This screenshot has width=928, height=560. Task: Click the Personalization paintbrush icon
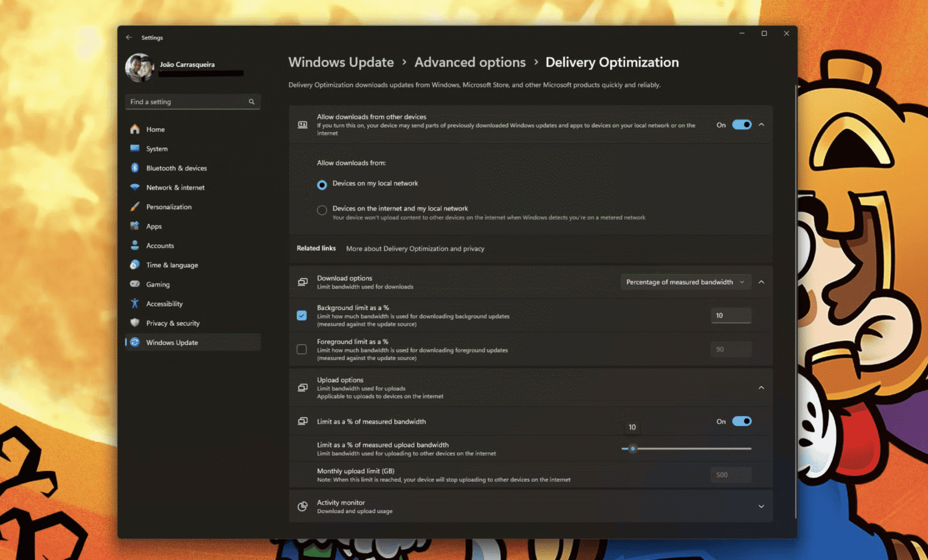[135, 207]
